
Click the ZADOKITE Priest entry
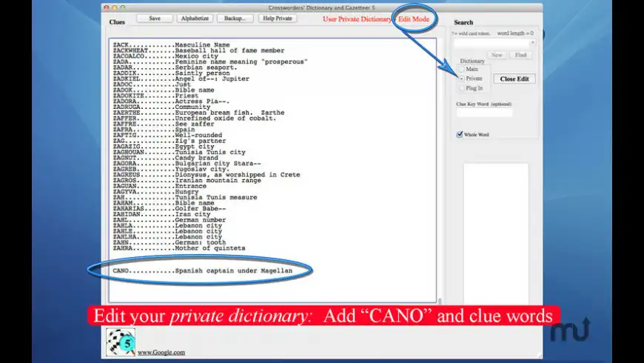point(155,96)
